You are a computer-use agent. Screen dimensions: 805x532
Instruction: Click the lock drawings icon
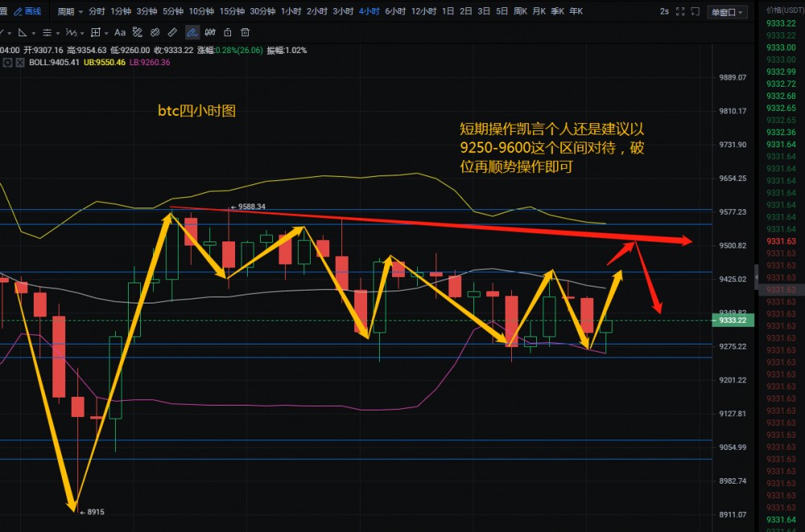click(227, 32)
